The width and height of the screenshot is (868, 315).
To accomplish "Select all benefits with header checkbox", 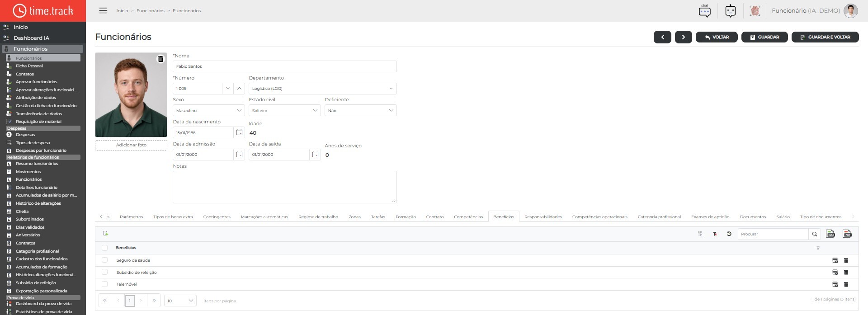I will [x=105, y=248].
